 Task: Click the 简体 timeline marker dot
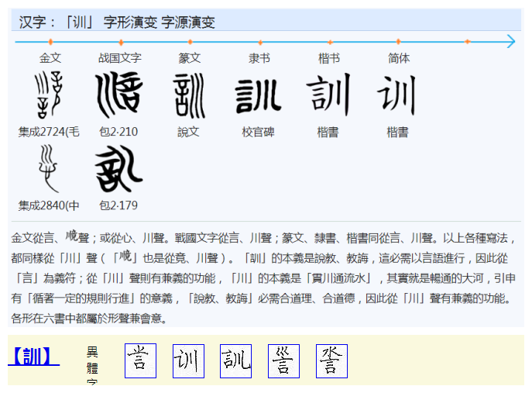(x=398, y=42)
